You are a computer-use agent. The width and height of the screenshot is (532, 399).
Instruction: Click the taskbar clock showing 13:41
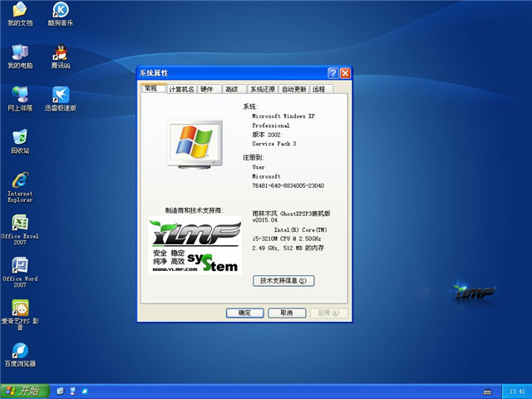click(517, 392)
